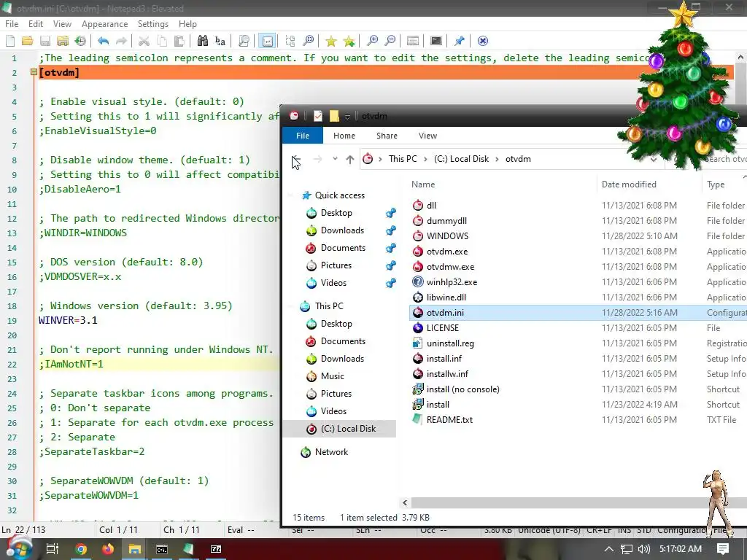Sort files by the Type column header
Viewport: 747px width, 560px height.
coord(716,184)
